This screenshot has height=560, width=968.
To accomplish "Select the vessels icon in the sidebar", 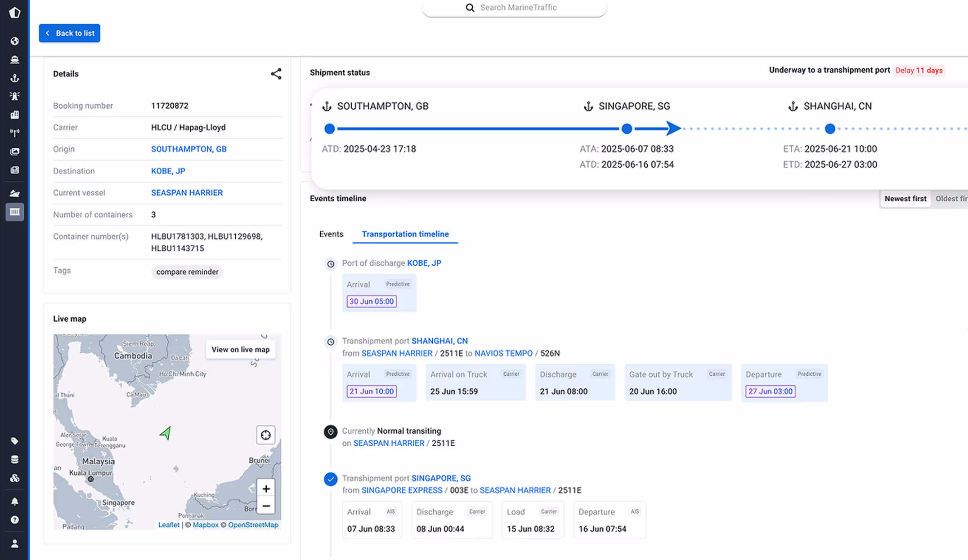I will (15, 59).
